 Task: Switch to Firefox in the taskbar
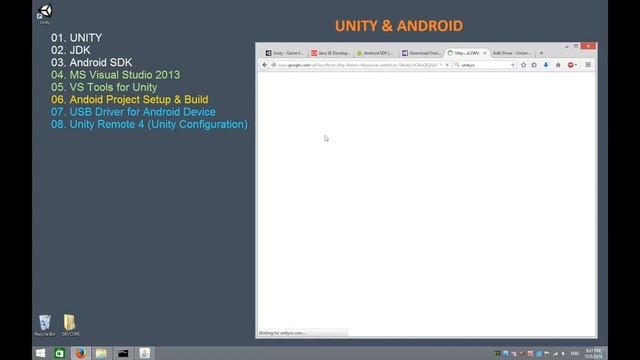(x=81, y=353)
